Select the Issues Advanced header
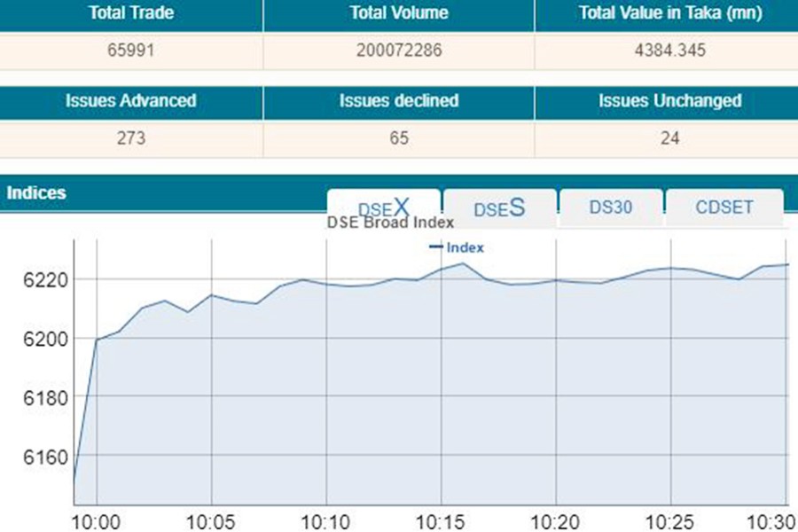 (x=131, y=101)
